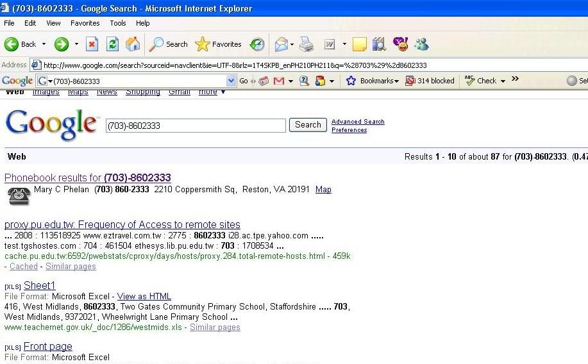The height and width of the screenshot is (364, 588).
Task: Click the Print icon in toolbar
Action: tap(307, 44)
